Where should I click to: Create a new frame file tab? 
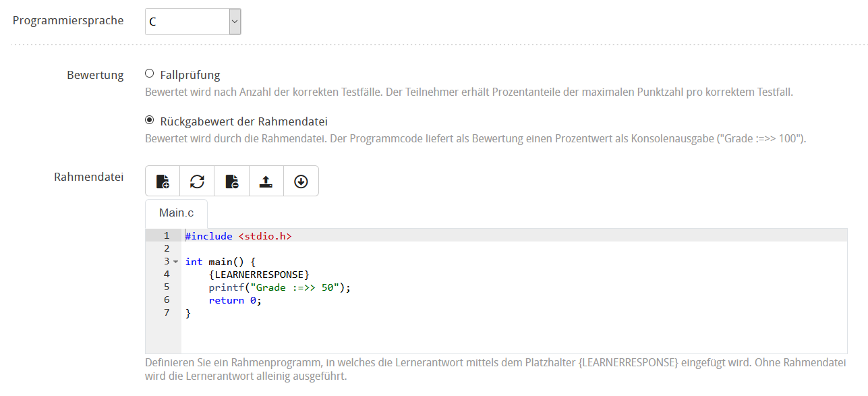163,180
